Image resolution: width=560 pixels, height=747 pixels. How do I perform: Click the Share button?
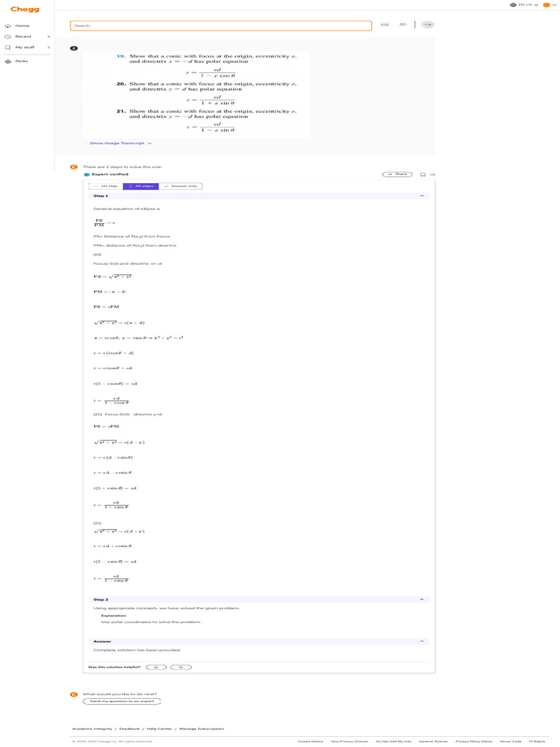coord(397,174)
